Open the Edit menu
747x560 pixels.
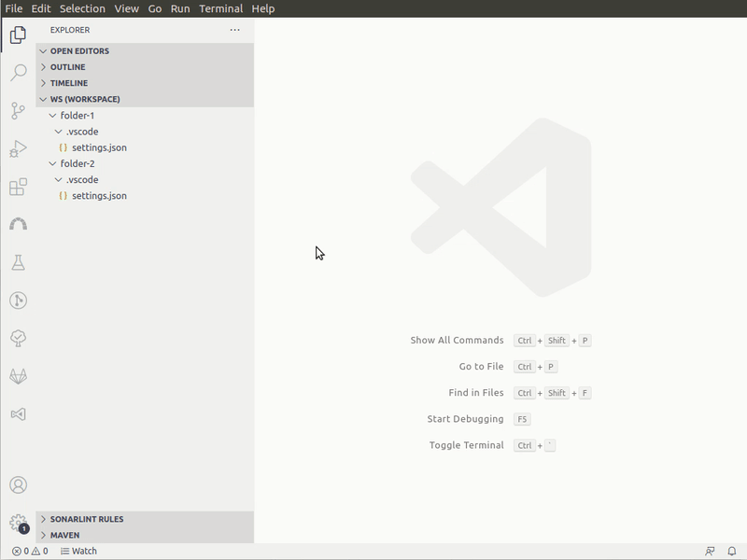(x=41, y=8)
